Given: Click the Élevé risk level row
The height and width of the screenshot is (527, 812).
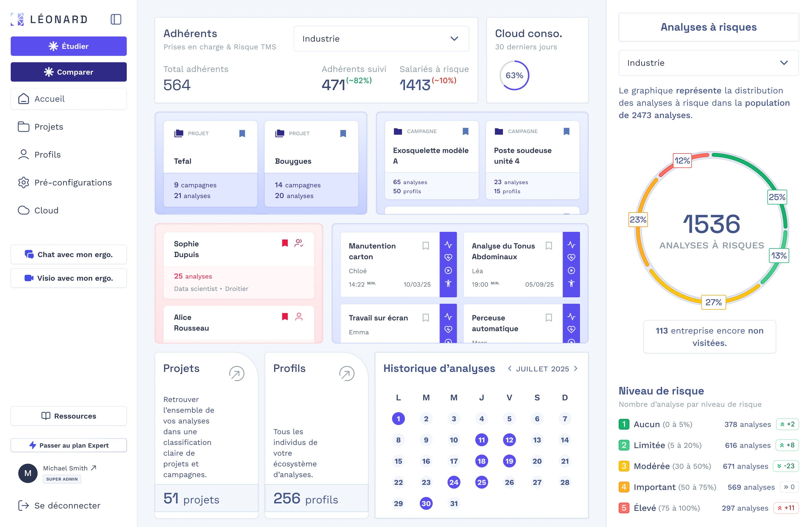Looking at the screenshot, I should (x=709, y=508).
